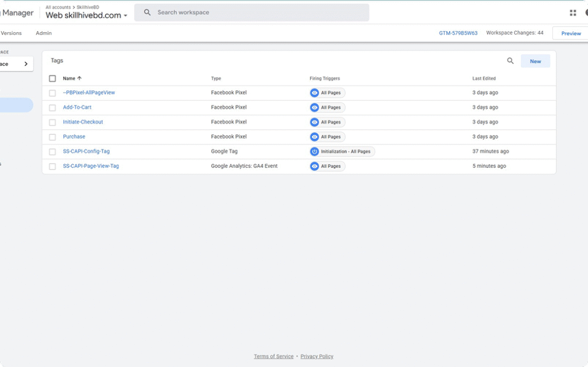Click the All Pages trigger icon for Add-To-Cart
Image resolution: width=588 pixels, height=367 pixels.
click(x=314, y=107)
